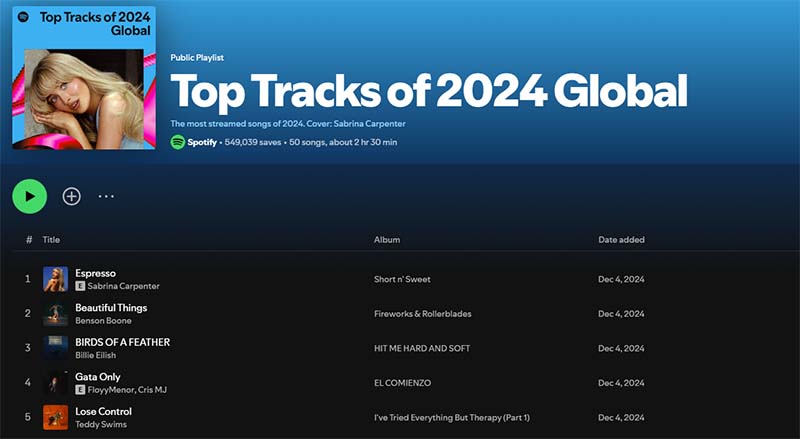The width and height of the screenshot is (800, 439).
Task: Select the Espresso track title
Action: [x=95, y=273]
